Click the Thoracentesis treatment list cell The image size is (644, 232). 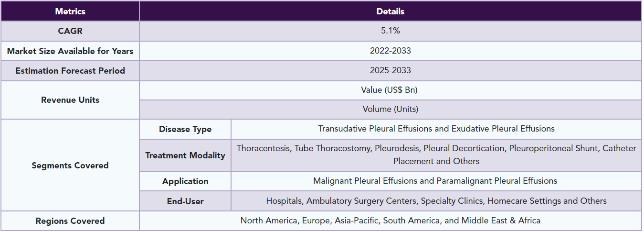tap(436, 155)
